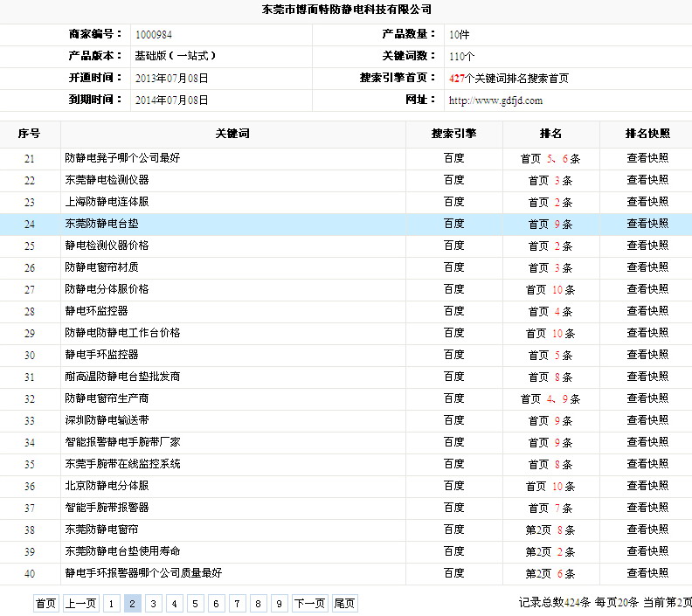Jump to page 4
The height and width of the screenshot is (616, 692).
175,603
